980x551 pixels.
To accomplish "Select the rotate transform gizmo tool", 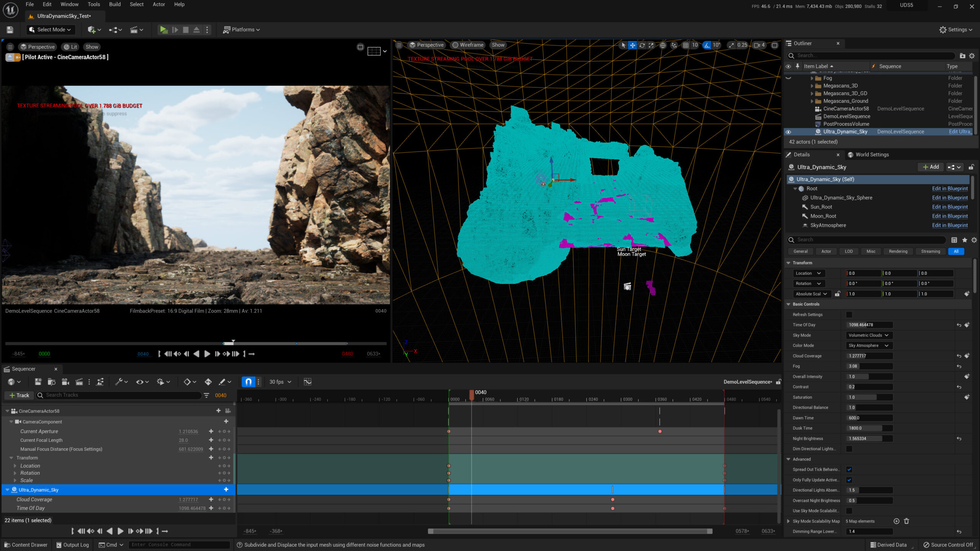I will [642, 45].
